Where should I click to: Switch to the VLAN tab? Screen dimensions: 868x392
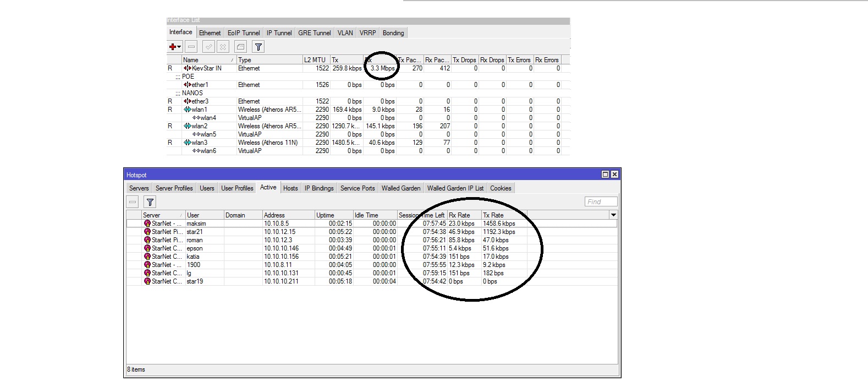[345, 33]
